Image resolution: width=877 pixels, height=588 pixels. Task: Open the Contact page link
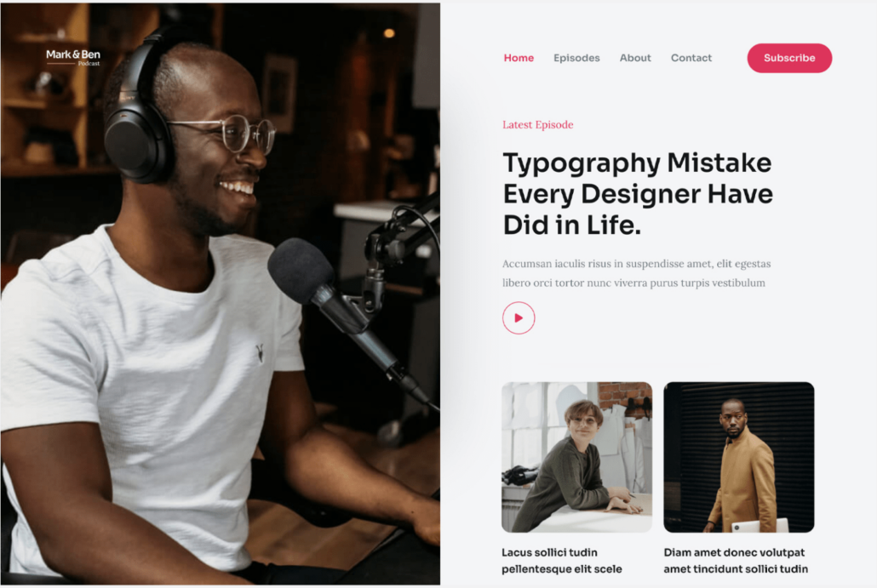[x=691, y=58]
